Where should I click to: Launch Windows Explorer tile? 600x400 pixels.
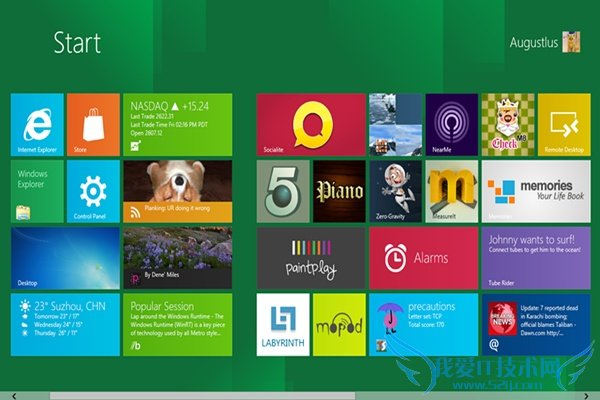(x=37, y=191)
